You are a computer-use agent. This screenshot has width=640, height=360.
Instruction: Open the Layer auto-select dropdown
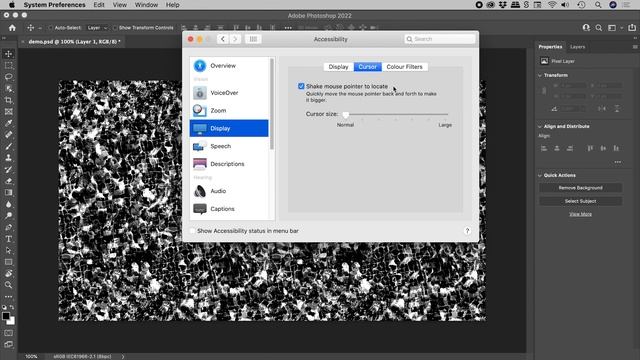pyautogui.click(x=97, y=28)
